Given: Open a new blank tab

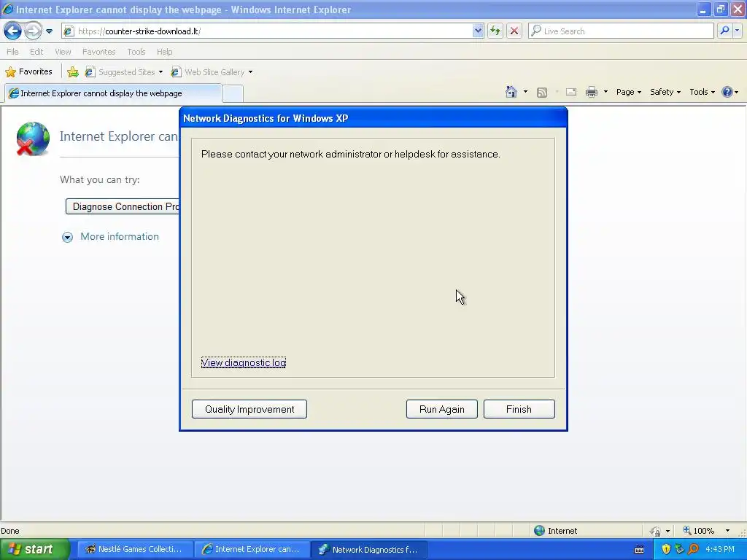Looking at the screenshot, I should coord(233,94).
